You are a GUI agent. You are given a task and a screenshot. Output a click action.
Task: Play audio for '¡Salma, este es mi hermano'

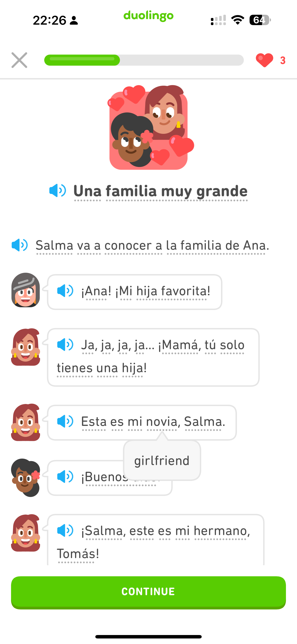(65, 530)
